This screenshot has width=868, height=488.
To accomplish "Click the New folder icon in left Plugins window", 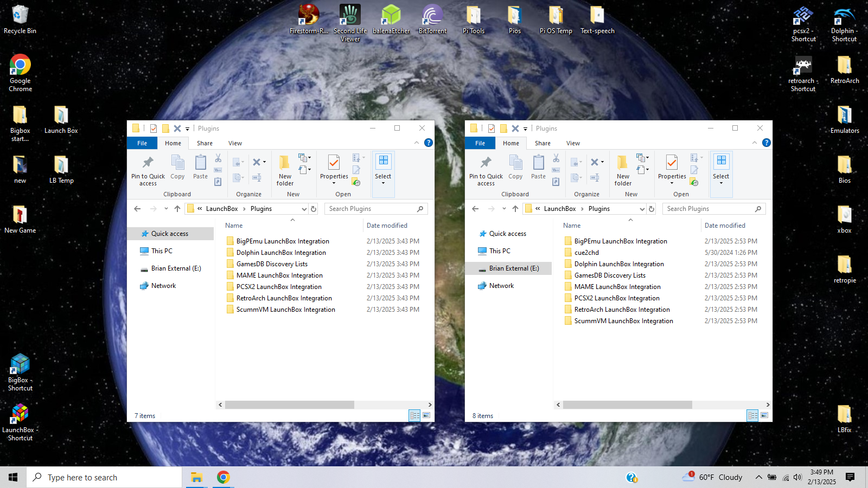I will pos(285,170).
